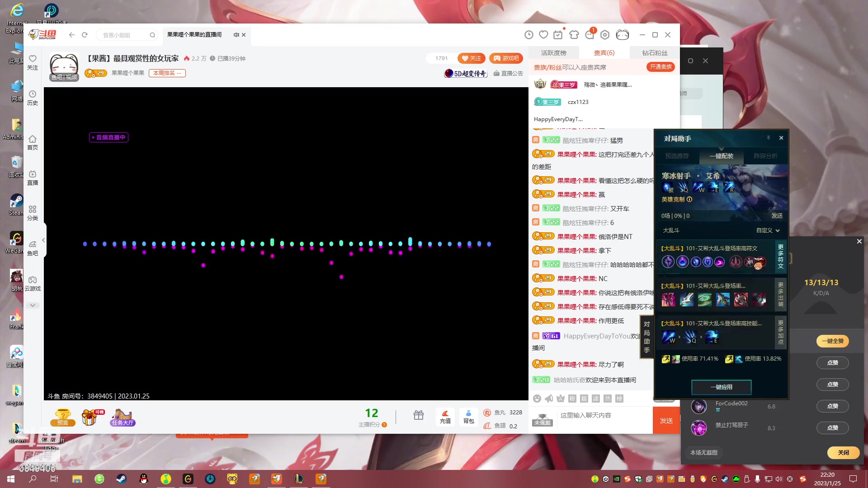Follow the streamer with 关注 button
The image size is (868, 488).
(471, 58)
